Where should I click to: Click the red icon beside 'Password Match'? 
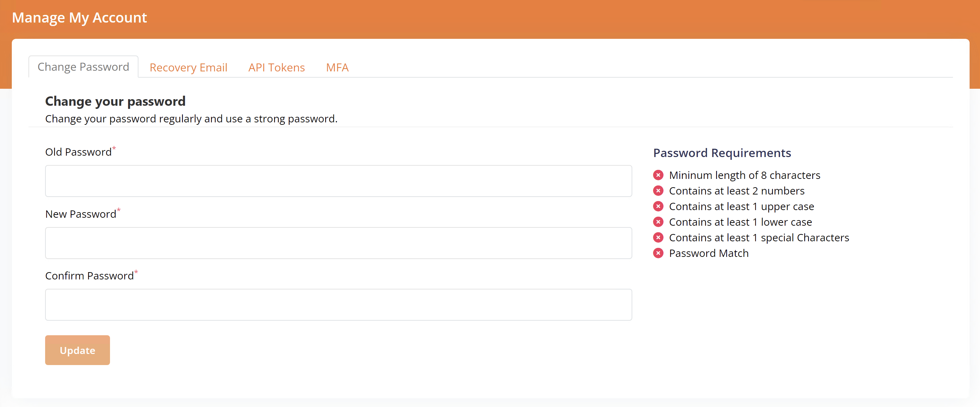click(x=659, y=253)
